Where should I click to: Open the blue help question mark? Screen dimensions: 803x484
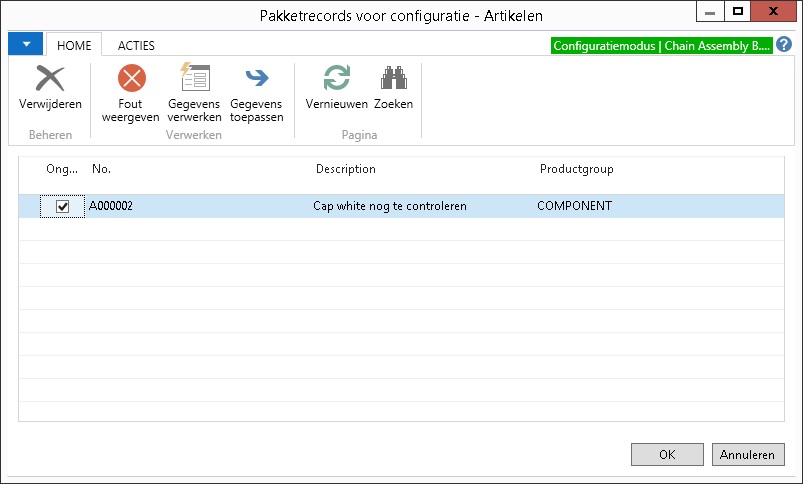pyautogui.click(x=784, y=45)
